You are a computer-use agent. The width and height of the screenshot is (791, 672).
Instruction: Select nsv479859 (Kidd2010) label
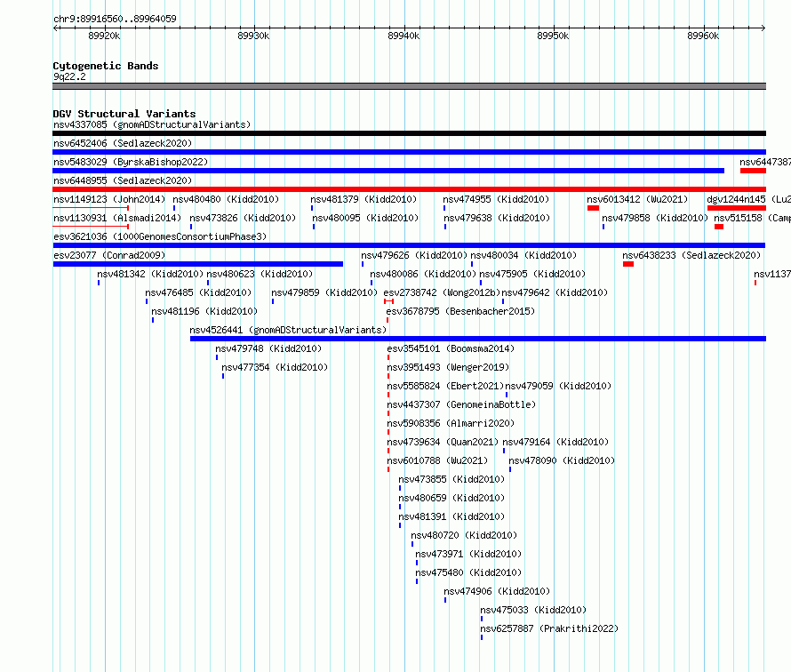tap(324, 292)
